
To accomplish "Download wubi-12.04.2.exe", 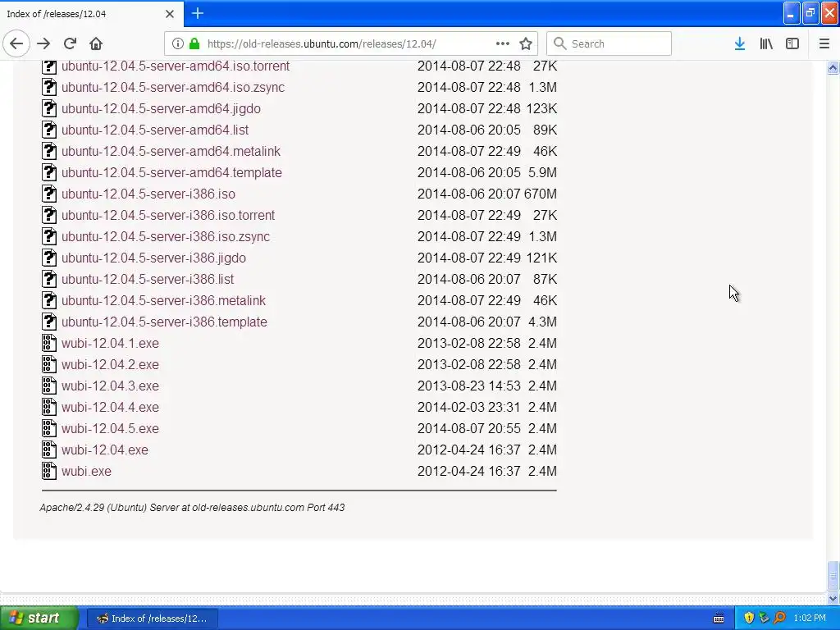I will (x=110, y=365).
